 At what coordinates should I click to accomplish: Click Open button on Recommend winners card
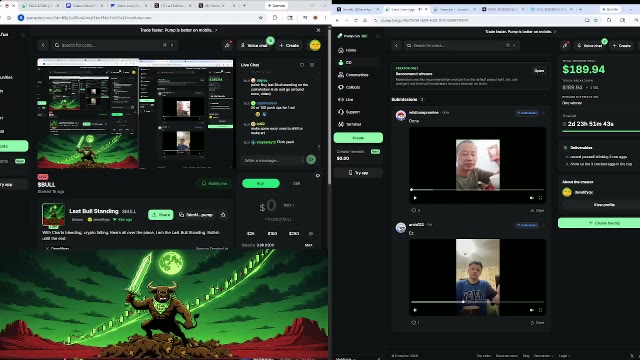coord(539,71)
